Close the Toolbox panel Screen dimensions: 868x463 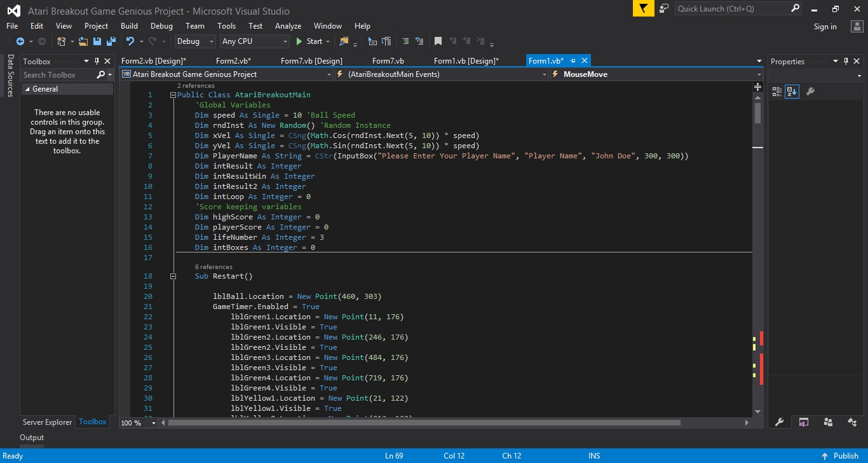click(107, 62)
